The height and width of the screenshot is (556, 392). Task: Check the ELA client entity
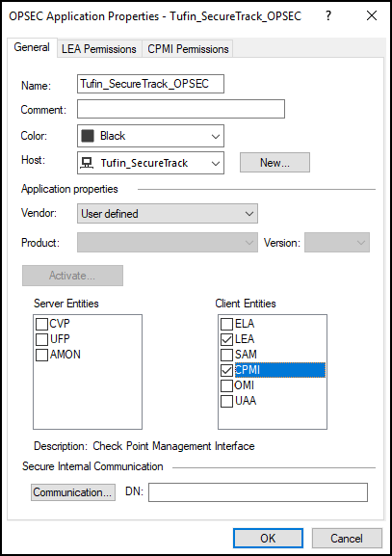coord(227,324)
